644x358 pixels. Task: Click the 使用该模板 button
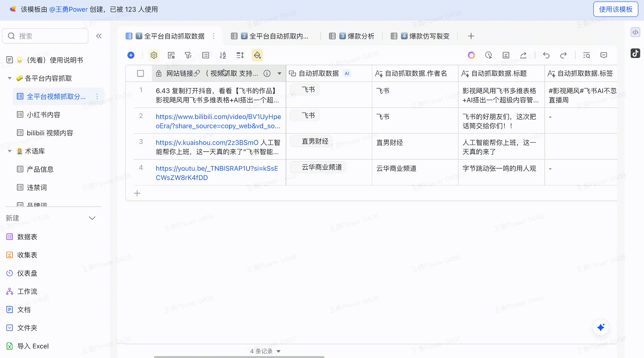[x=615, y=9]
